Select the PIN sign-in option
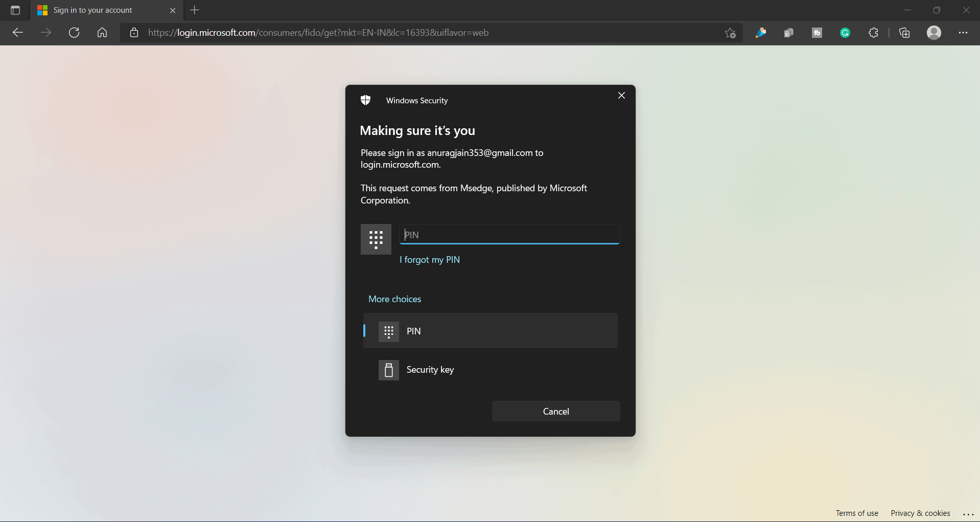Screen dimensions: 980x522 [x=491, y=331]
